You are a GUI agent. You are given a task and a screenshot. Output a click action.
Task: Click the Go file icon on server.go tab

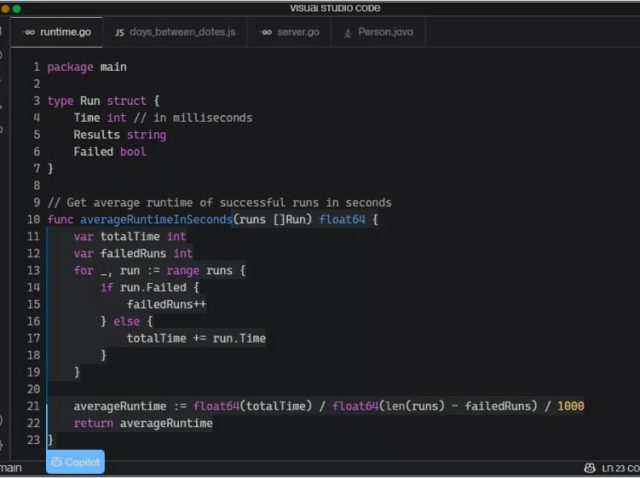266,32
